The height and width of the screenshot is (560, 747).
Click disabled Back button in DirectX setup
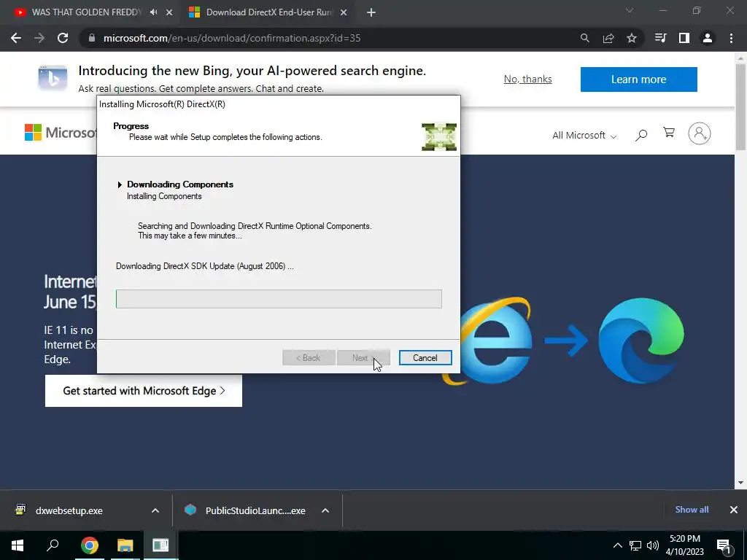click(309, 357)
